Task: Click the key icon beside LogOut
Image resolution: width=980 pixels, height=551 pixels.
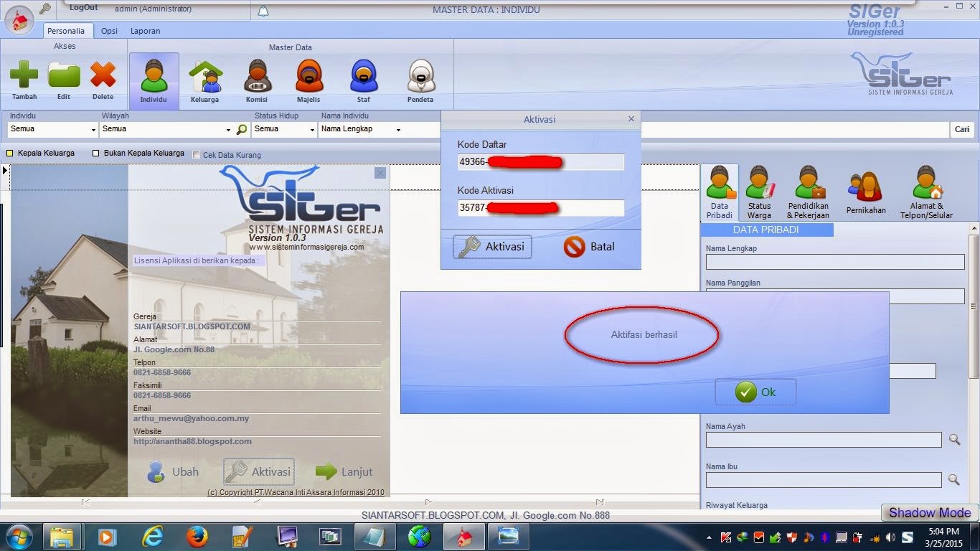Action: pos(45,9)
